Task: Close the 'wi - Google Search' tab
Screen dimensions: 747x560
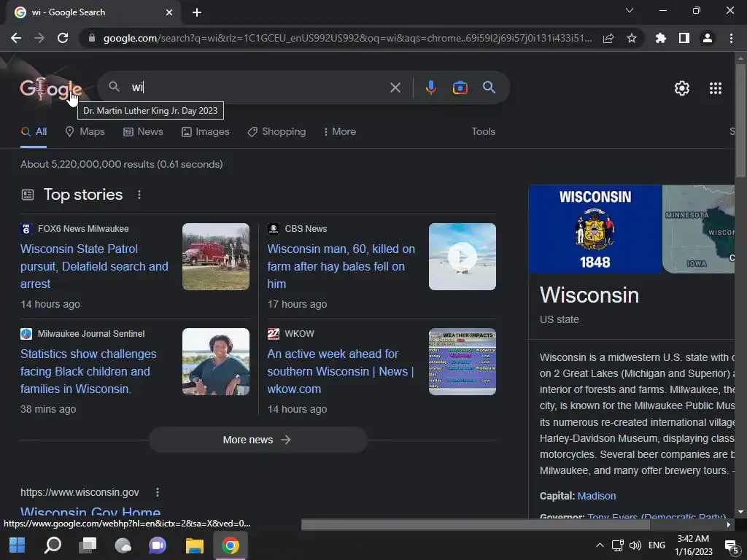Action: (x=169, y=12)
